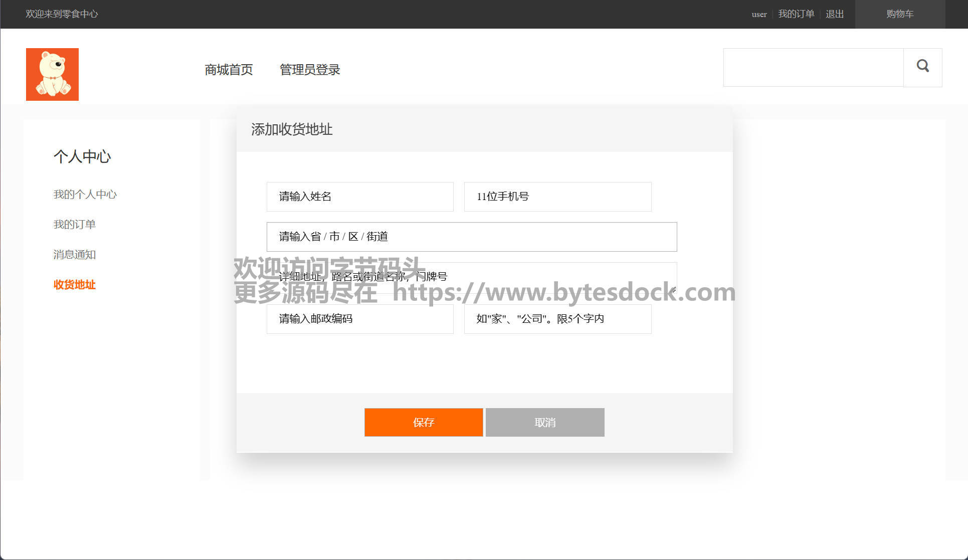
Task: Open 管理员登录 navigation link
Action: point(310,70)
